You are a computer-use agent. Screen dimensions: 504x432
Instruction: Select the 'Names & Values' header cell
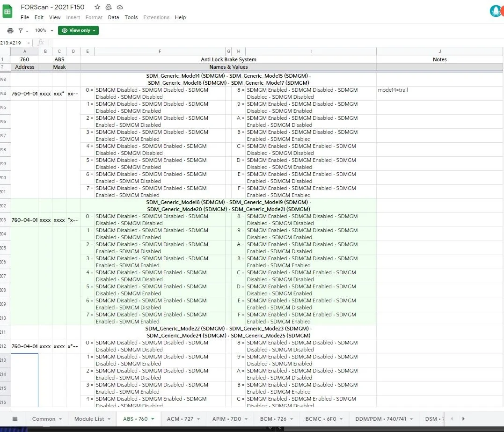tap(228, 67)
